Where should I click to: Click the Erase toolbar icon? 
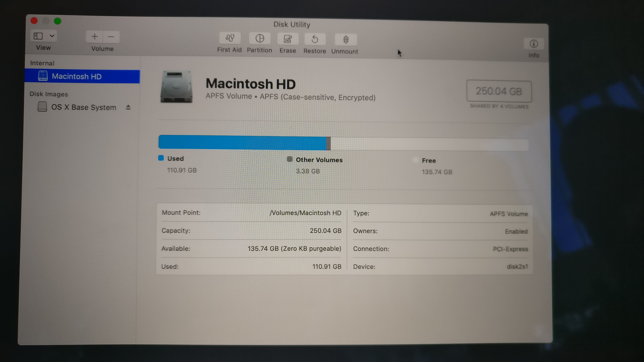[287, 39]
